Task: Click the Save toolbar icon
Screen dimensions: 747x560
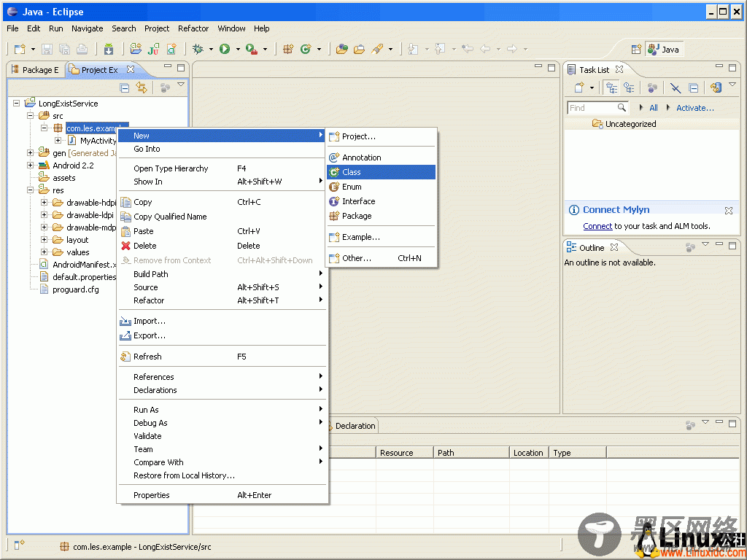Action: [47, 49]
